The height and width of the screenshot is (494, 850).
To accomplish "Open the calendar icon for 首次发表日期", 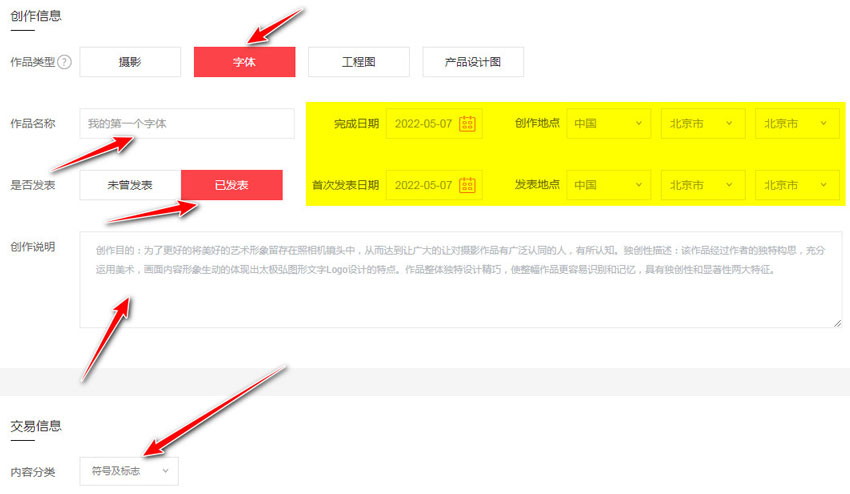I will coord(467,185).
